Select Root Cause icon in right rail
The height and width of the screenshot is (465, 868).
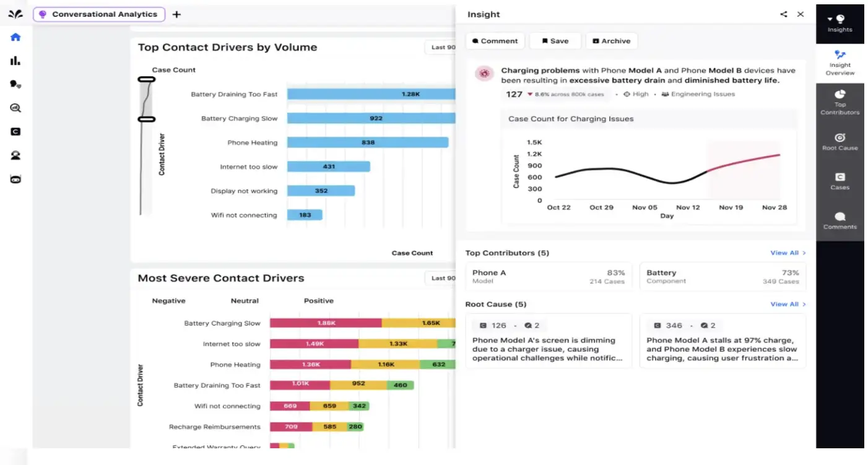click(840, 142)
